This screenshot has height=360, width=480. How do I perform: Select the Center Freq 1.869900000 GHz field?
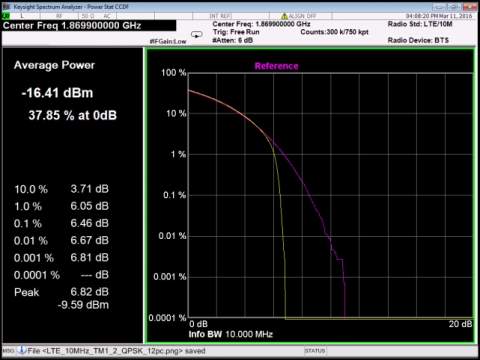tap(89, 26)
